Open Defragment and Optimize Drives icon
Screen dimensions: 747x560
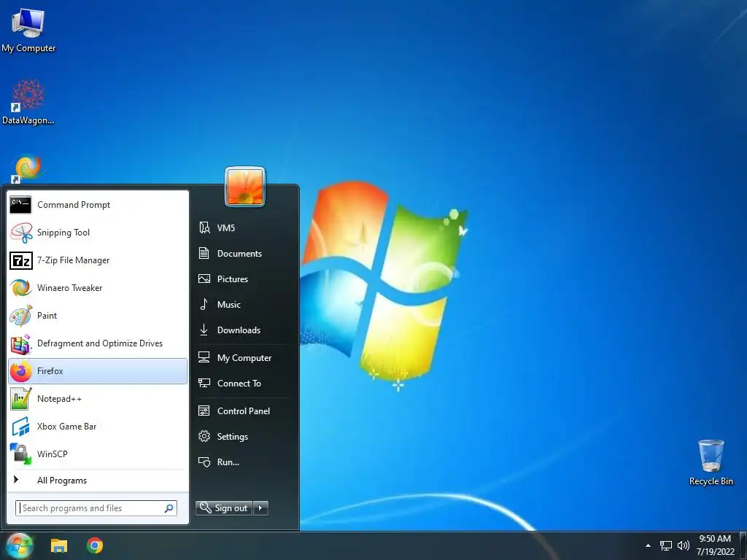21,343
